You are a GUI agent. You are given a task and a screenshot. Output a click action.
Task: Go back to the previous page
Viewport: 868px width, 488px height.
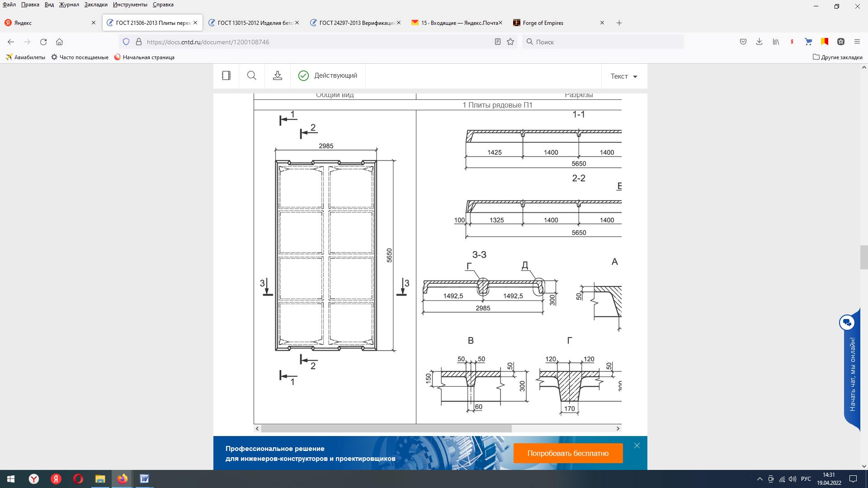pyautogui.click(x=11, y=42)
